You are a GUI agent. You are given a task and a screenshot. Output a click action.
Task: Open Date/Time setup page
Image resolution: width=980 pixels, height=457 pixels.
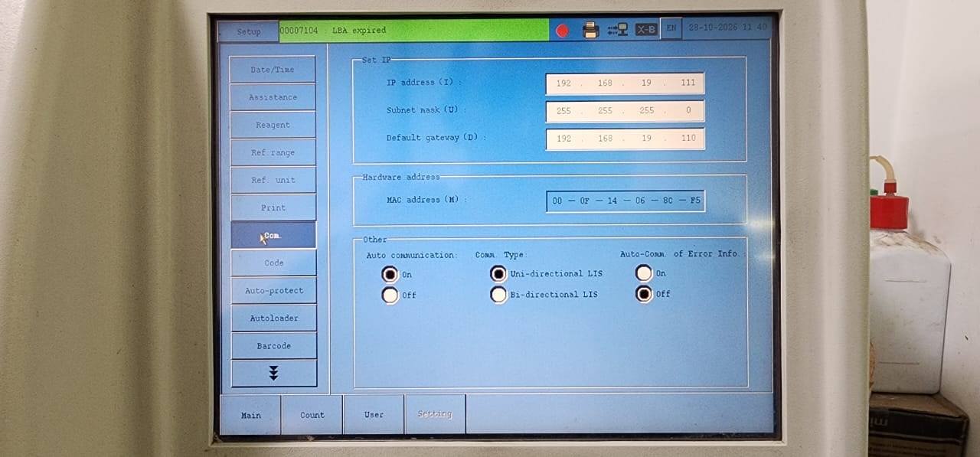272,70
